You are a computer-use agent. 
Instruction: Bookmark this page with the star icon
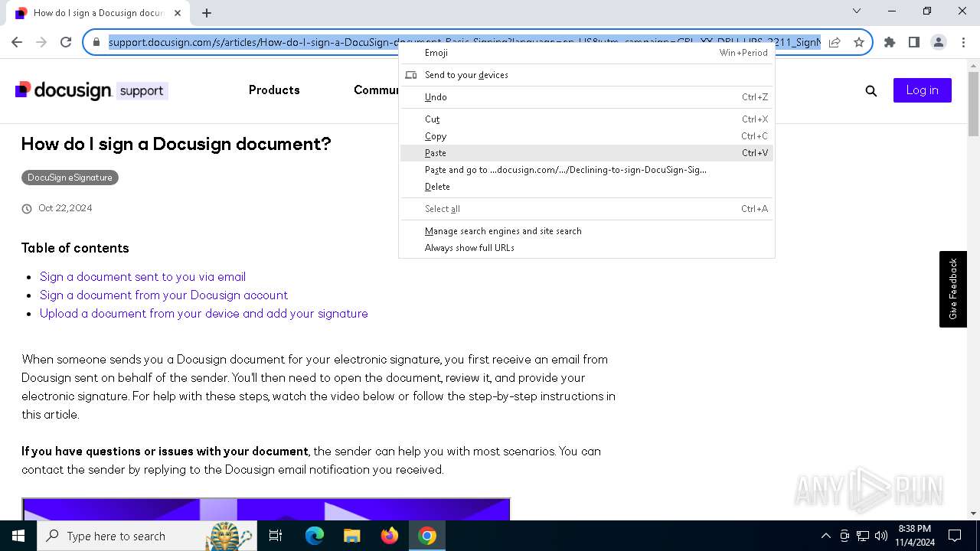click(858, 42)
